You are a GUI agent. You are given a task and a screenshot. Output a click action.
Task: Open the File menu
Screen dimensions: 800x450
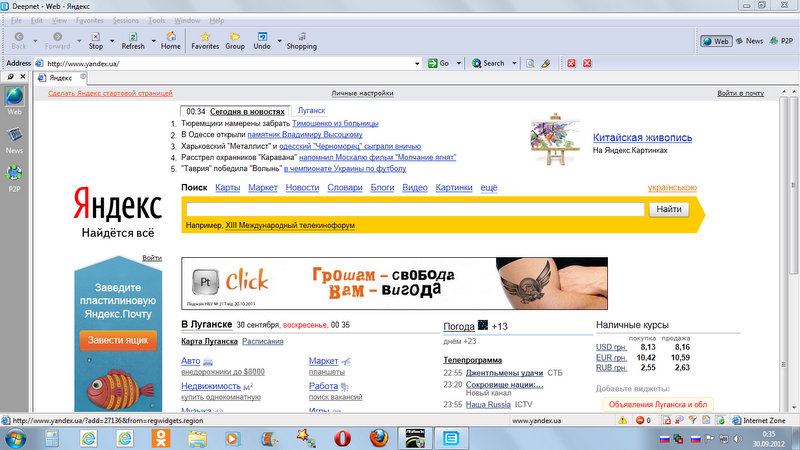(16, 20)
